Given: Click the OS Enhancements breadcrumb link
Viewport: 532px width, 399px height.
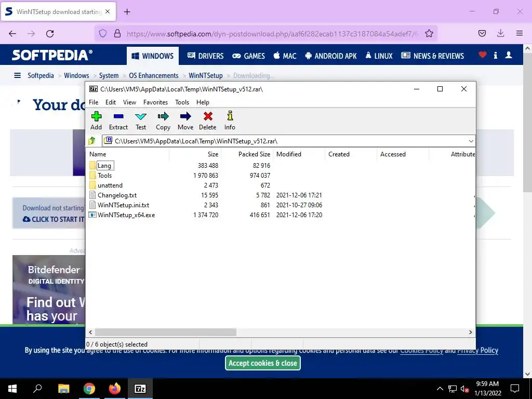Looking at the screenshot, I should (154, 75).
